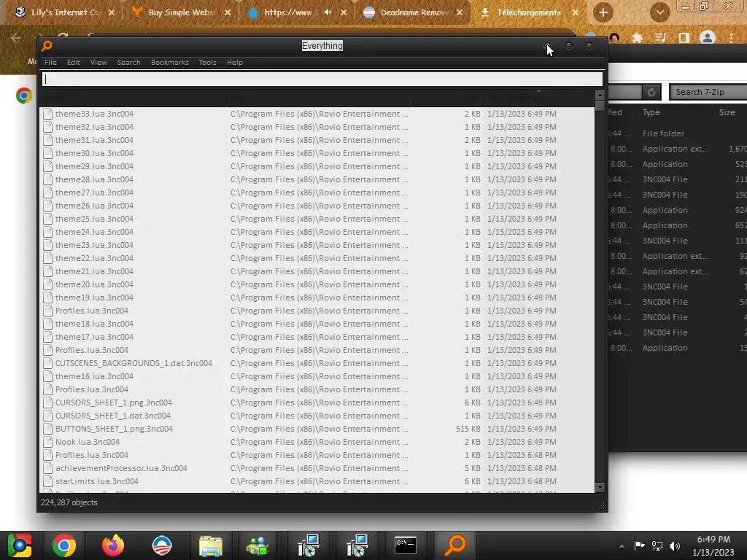Click path cell of theme21.lua.3nc004 row

click(x=320, y=271)
